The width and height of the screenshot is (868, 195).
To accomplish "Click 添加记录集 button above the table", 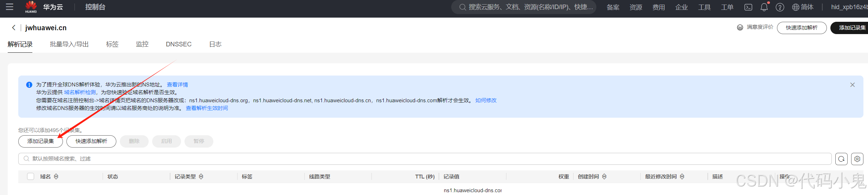I will [x=40, y=141].
